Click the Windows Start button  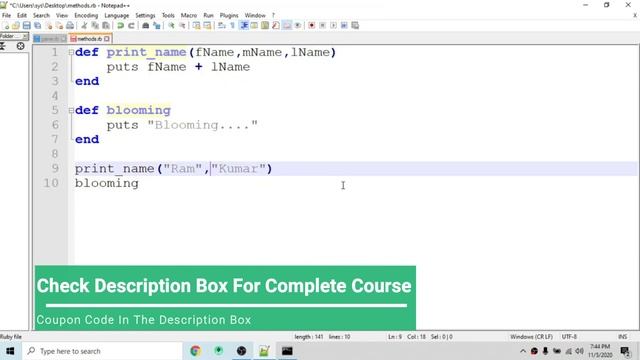pos(10,351)
